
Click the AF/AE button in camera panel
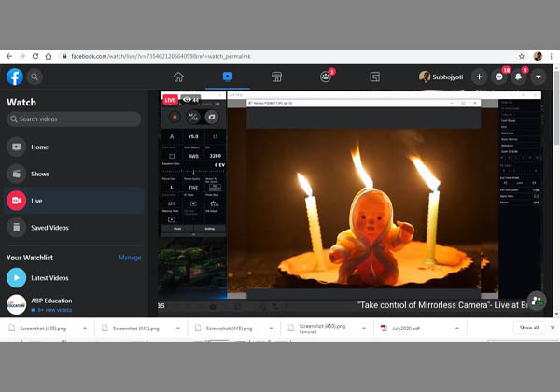coord(193,117)
